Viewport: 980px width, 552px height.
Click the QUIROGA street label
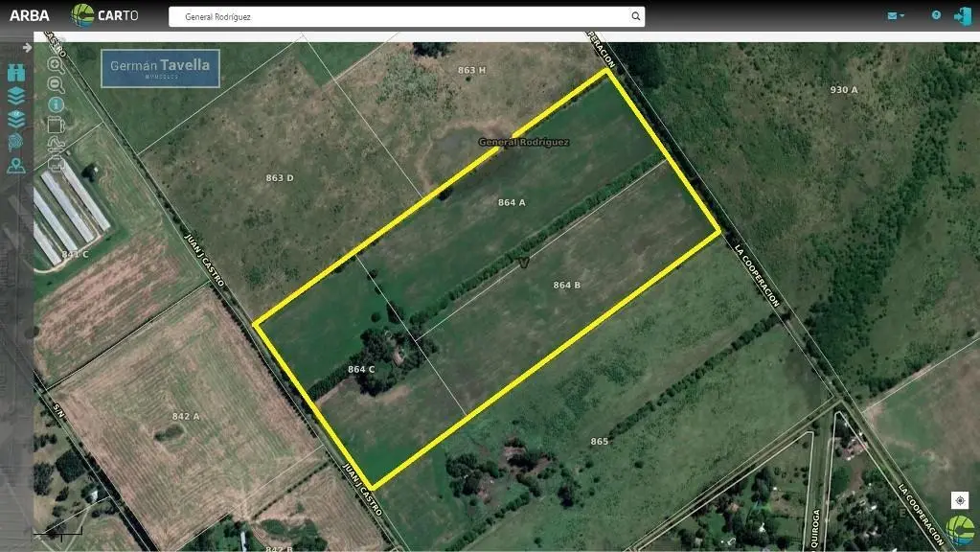click(815, 529)
